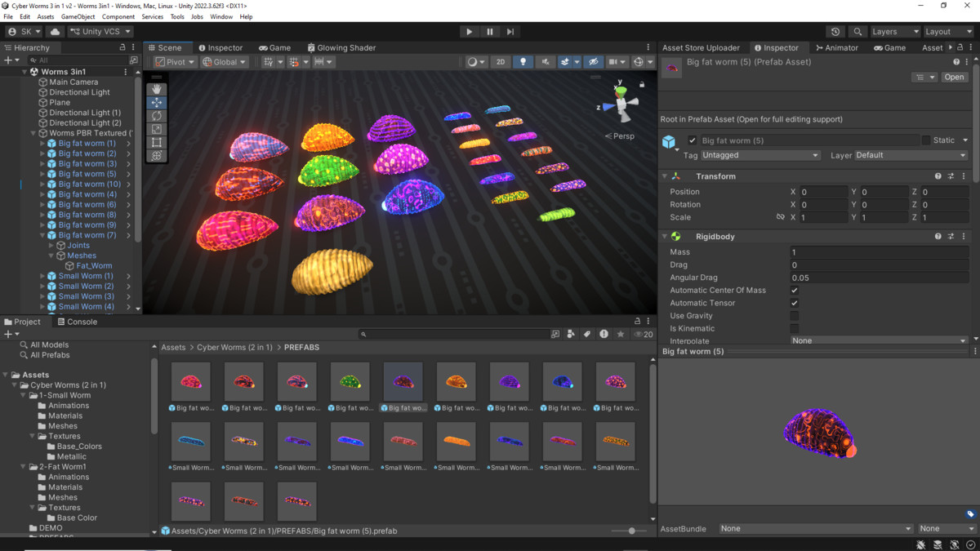The width and height of the screenshot is (980, 551).
Task: Click the global search magnifier icon
Action: 857,32
